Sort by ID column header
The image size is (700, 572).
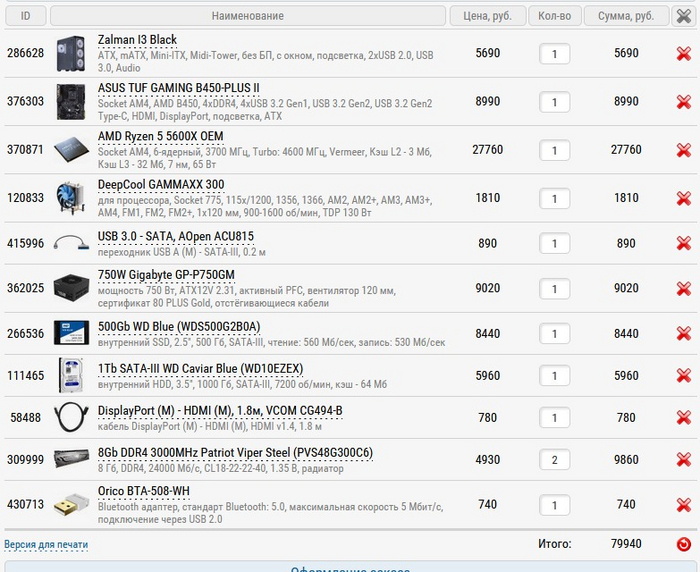pyautogui.click(x=25, y=16)
